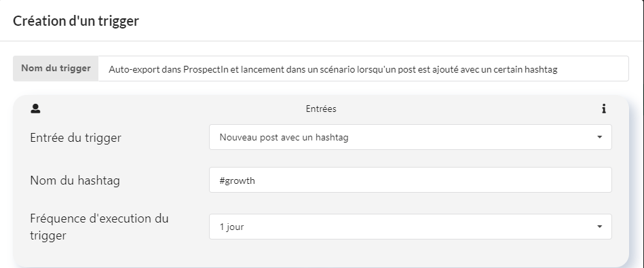The image size is (644, 268).
Task: Click the Fréquence d'execution du trigger label
Action: 99,227
